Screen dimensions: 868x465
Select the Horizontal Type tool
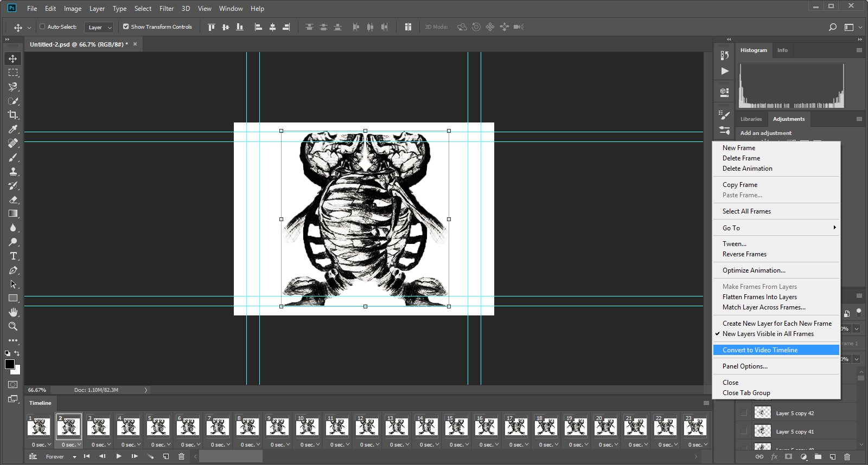tap(13, 256)
